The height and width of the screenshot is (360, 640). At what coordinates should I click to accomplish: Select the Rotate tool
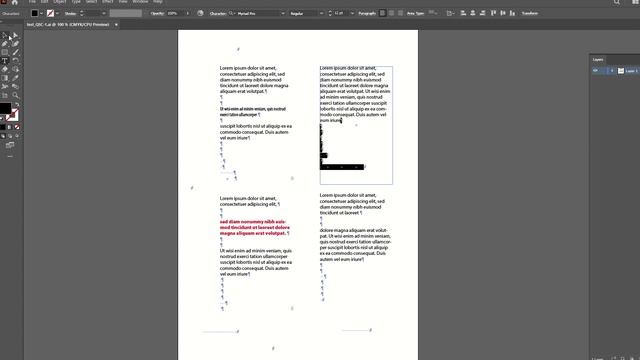pos(15,61)
